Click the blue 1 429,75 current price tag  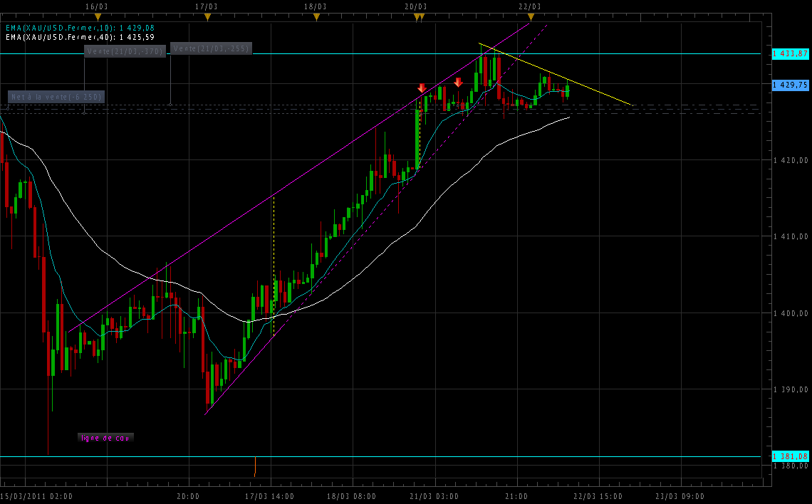[790, 85]
